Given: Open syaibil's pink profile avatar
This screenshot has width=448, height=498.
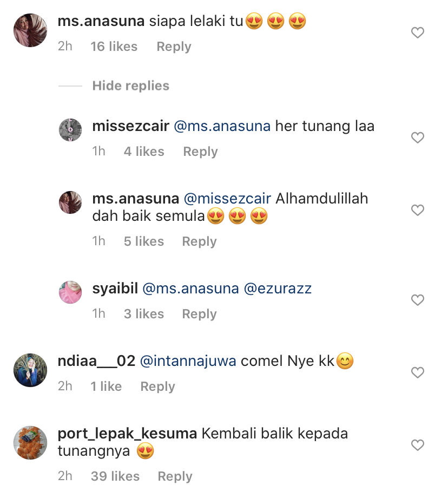Looking at the screenshot, I should click(x=70, y=292).
